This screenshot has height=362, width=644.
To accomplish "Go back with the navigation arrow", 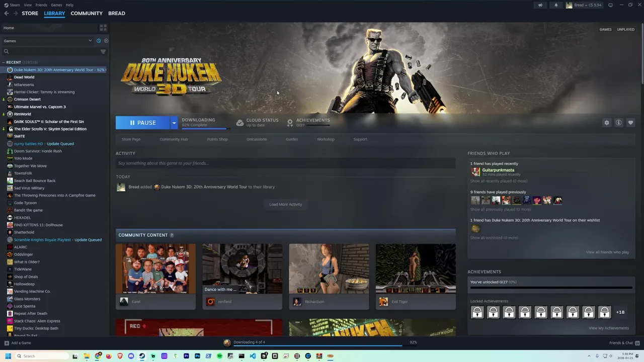I will pos(6,14).
